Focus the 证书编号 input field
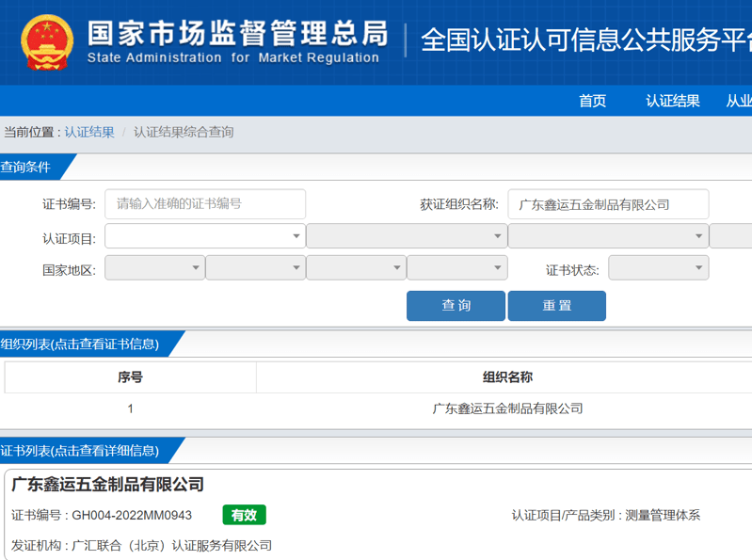 [205, 204]
